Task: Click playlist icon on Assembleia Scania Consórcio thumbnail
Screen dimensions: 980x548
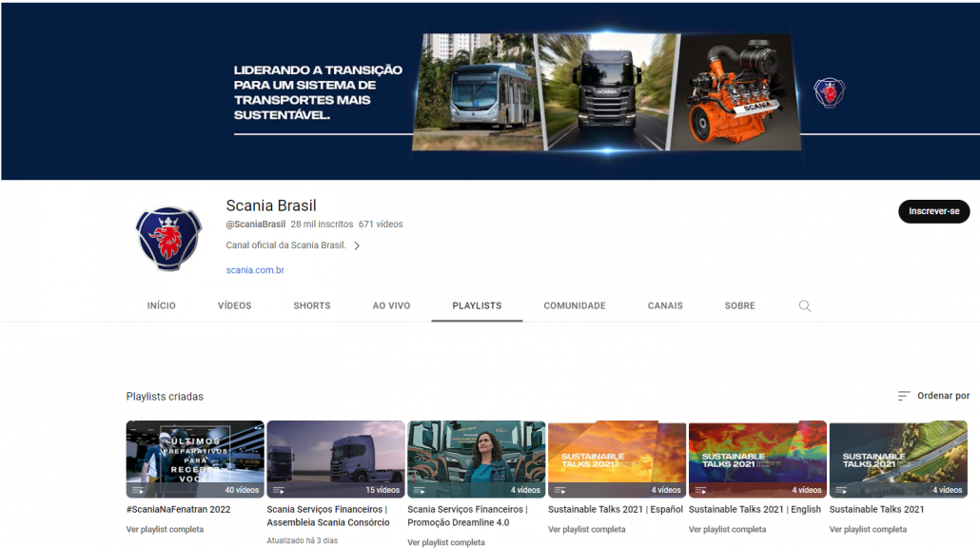Action: click(x=279, y=490)
